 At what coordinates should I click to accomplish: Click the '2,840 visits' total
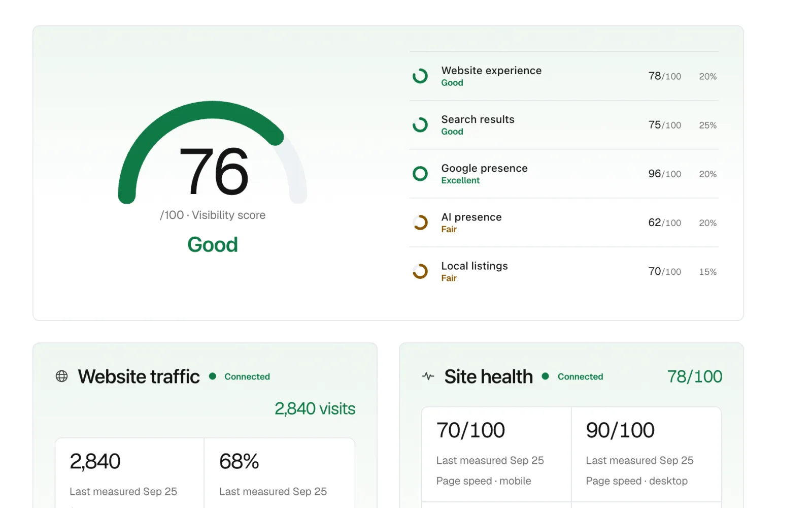click(315, 408)
